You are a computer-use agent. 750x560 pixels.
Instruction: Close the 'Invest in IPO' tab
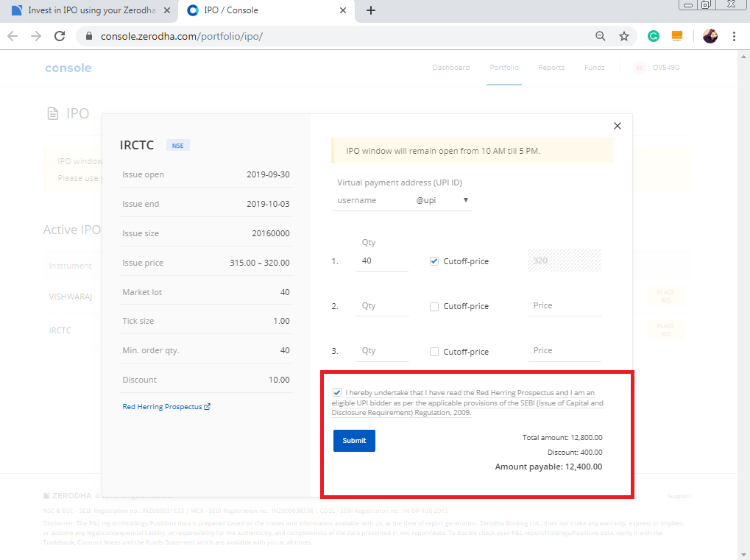pyautogui.click(x=167, y=10)
